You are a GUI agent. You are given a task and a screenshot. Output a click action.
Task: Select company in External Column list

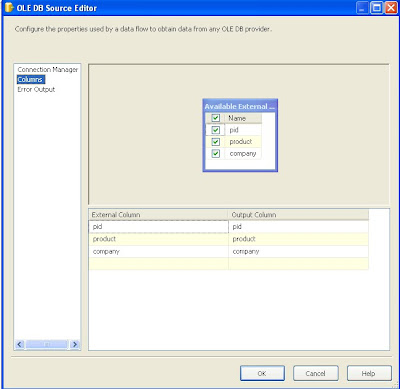point(159,251)
